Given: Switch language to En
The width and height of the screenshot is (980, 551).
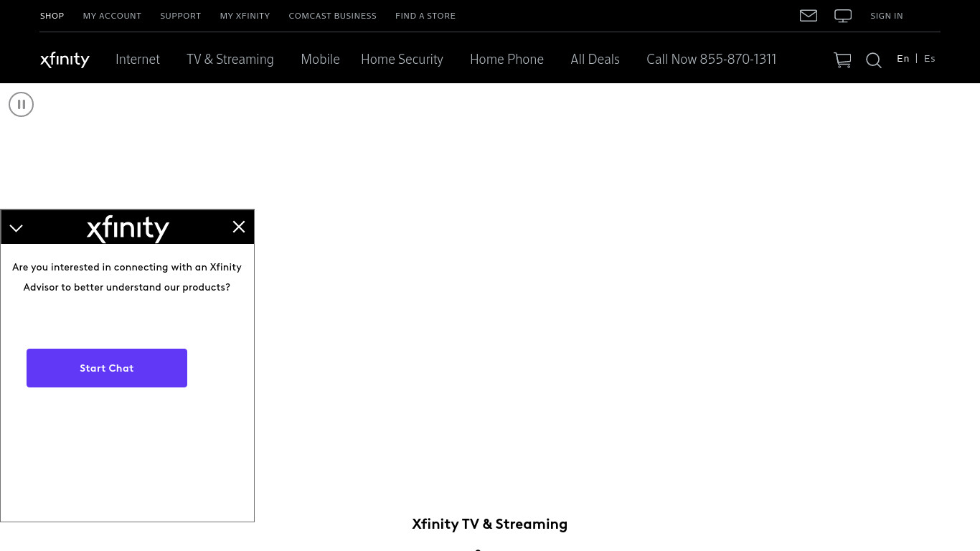Looking at the screenshot, I should coord(903,59).
